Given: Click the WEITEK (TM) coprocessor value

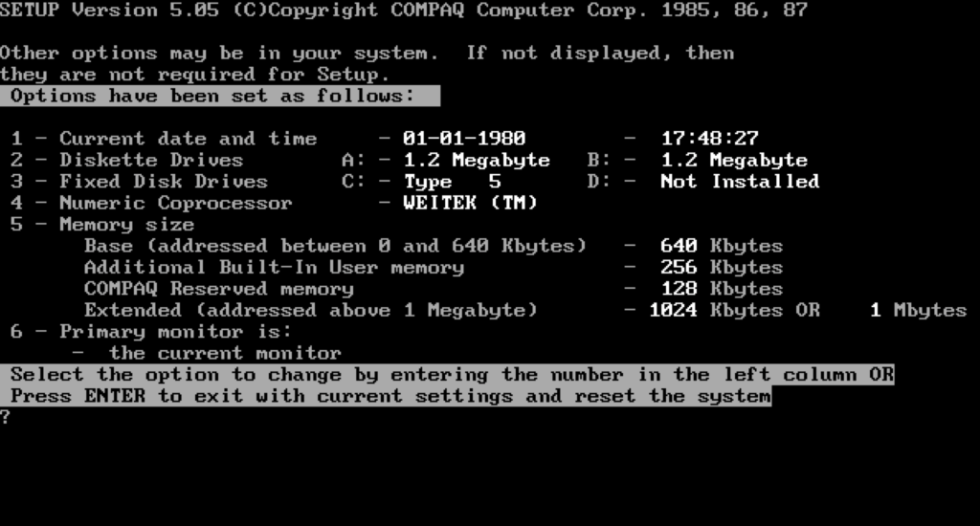Looking at the screenshot, I should (x=470, y=203).
